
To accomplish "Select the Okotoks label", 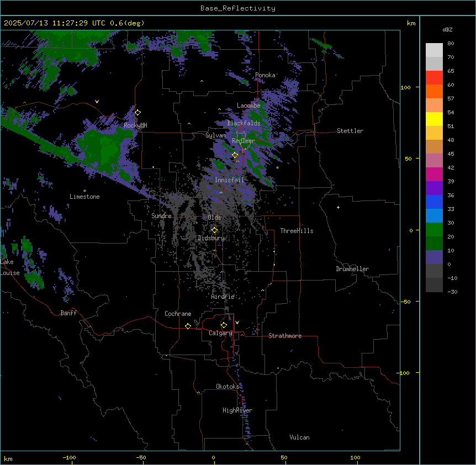I will [228, 387].
